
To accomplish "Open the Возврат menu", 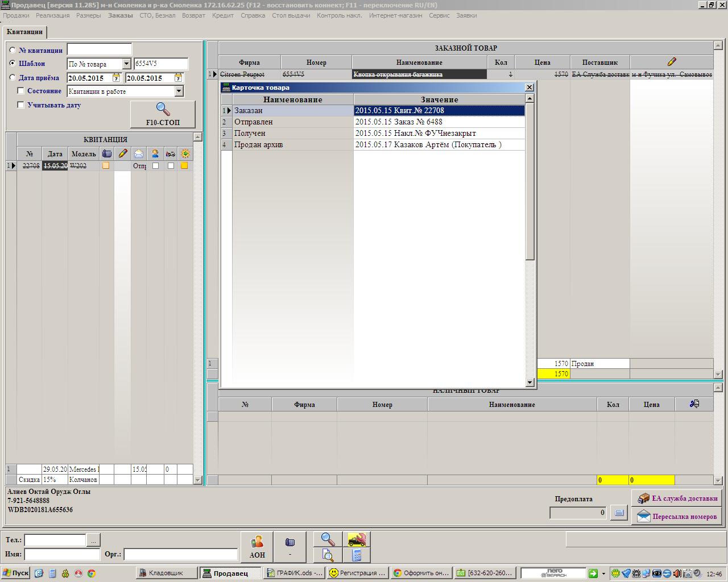I will (x=193, y=15).
